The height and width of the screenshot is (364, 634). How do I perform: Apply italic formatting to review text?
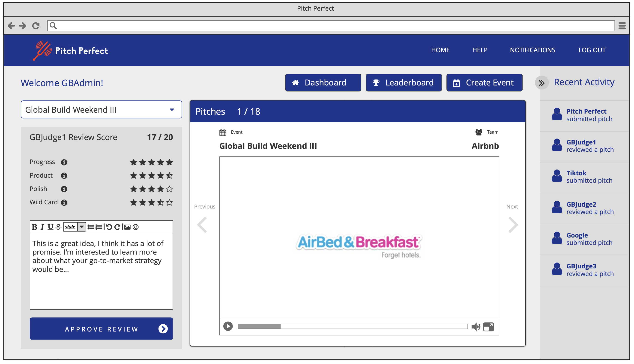[x=42, y=227]
